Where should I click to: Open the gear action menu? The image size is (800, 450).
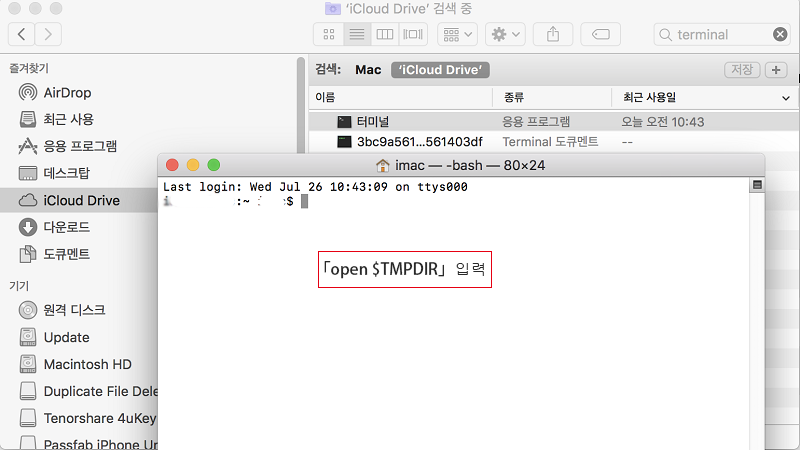[505, 34]
